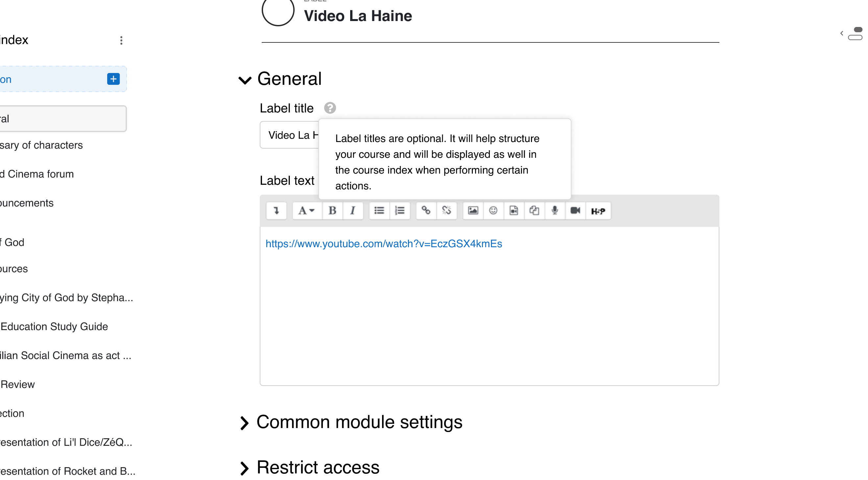The height and width of the screenshot is (480, 868).
Task: Toggle the editor toolbar show-more button
Action: point(276,210)
